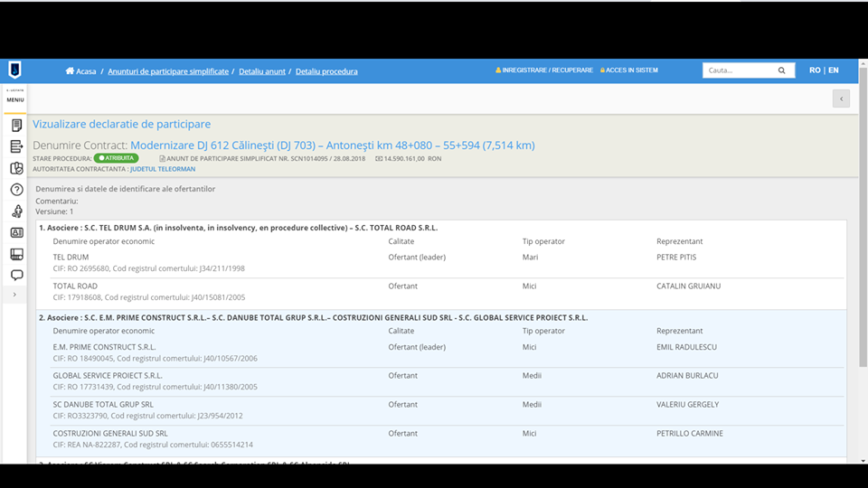Open Anunturi de participare simplificate breadcrumb
This screenshot has height=488, width=868.
click(168, 71)
